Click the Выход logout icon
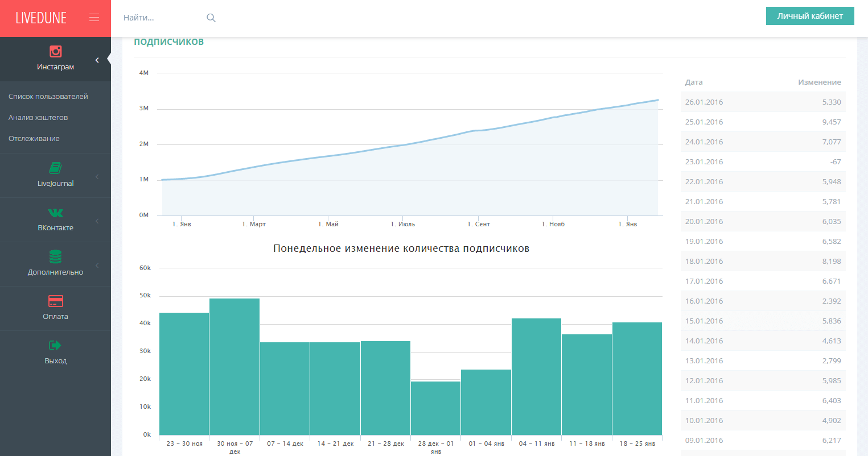 [x=55, y=346]
